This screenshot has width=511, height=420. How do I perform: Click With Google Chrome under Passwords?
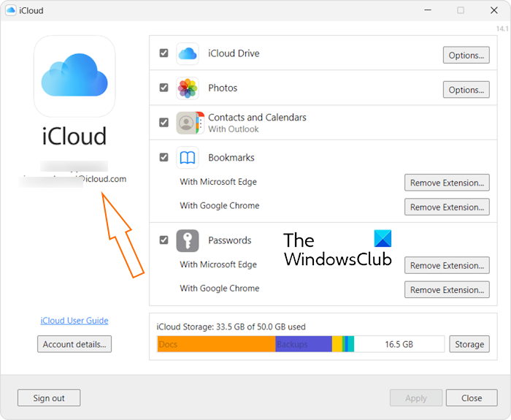[x=220, y=289]
